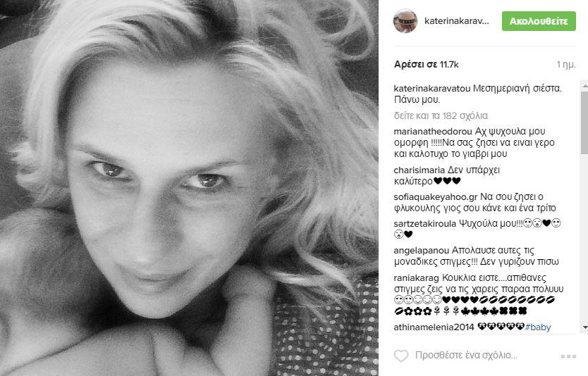The width and height of the screenshot is (588, 376).
Task: Open sofiaquakeyahoo.gr commenter profile
Action: (436, 197)
